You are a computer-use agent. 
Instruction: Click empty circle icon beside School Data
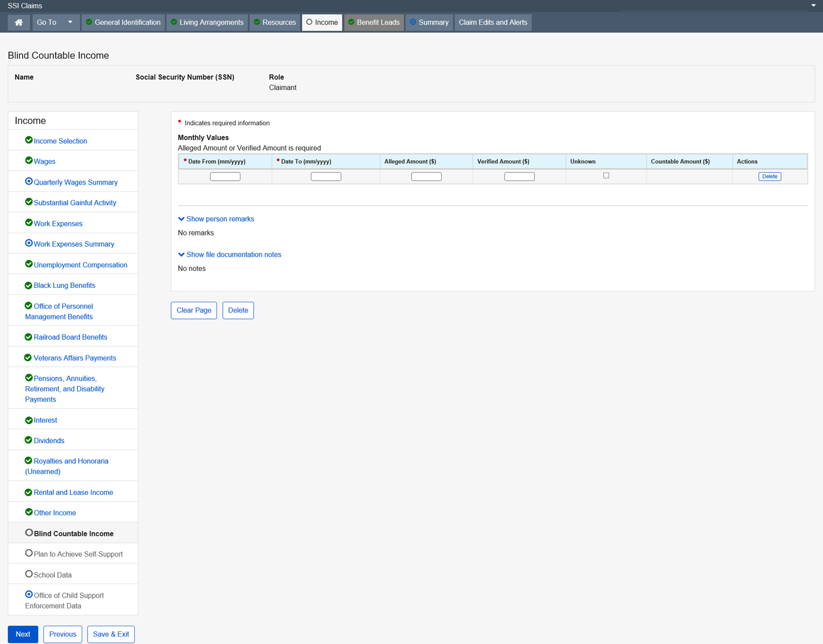click(29, 574)
